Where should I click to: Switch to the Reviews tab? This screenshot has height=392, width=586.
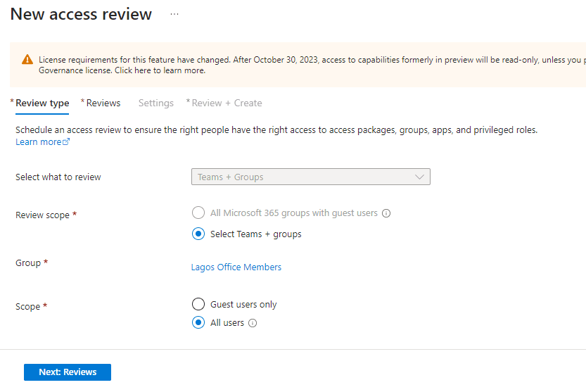pos(103,103)
